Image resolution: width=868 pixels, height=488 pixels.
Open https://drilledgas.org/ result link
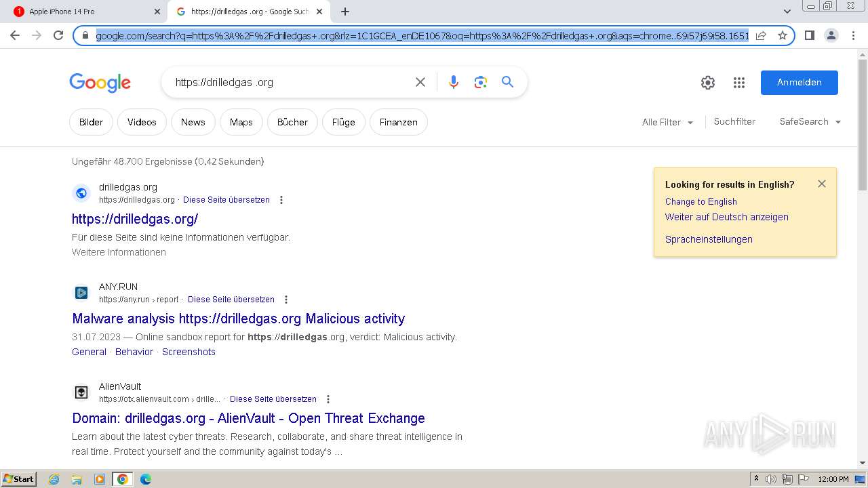click(135, 219)
